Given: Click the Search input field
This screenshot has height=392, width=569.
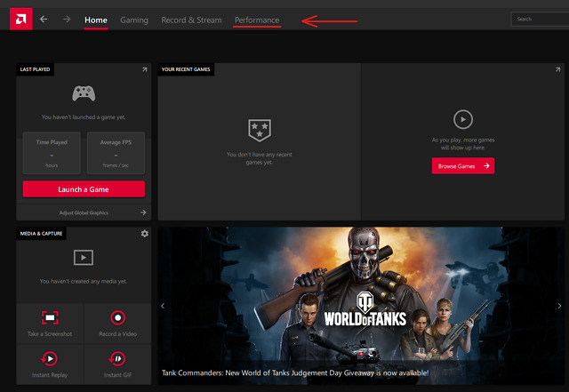Looking at the screenshot, I should (x=539, y=19).
